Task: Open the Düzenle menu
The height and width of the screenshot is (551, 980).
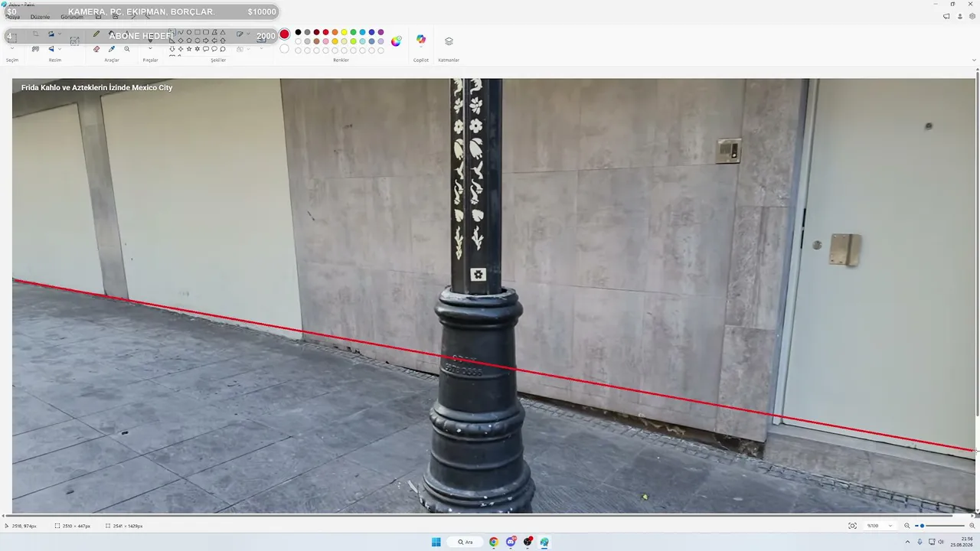Action: [40, 17]
